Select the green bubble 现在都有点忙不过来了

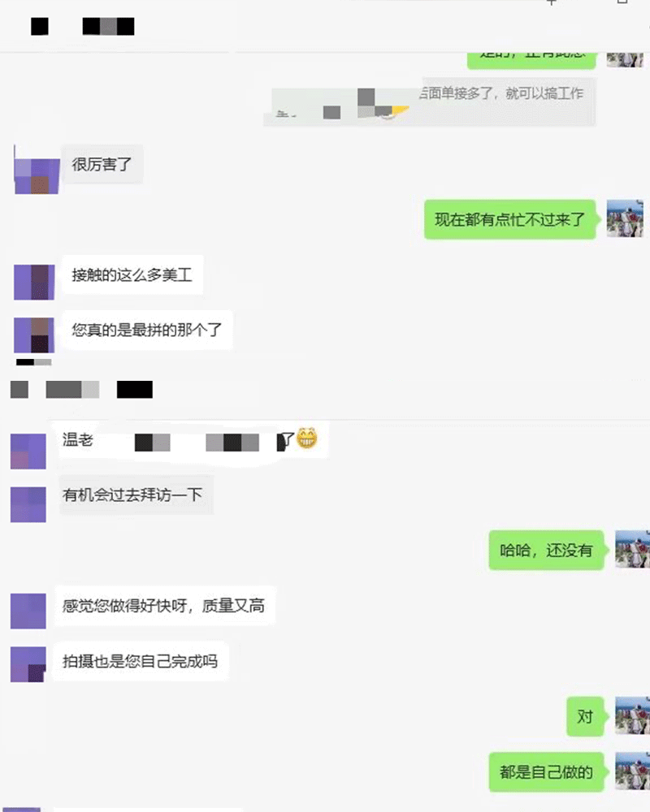click(x=509, y=219)
